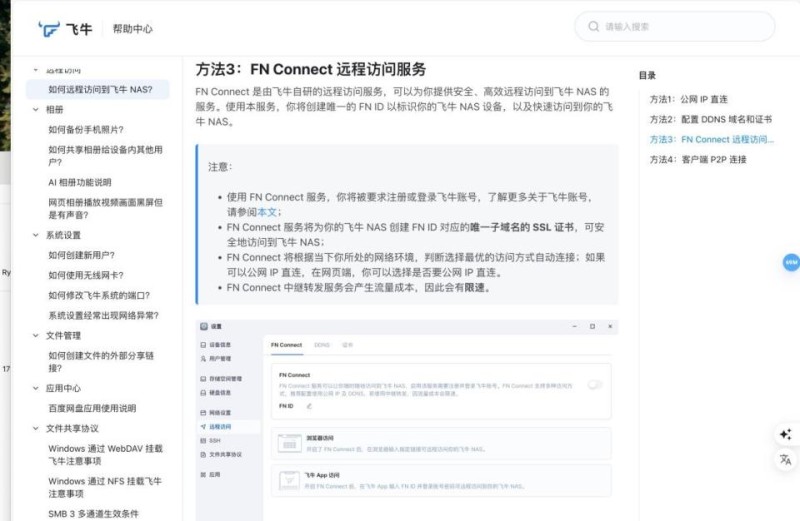This screenshot has width=800, height=521.
Task: Toggle the FN Connect switch
Action: pos(595,384)
